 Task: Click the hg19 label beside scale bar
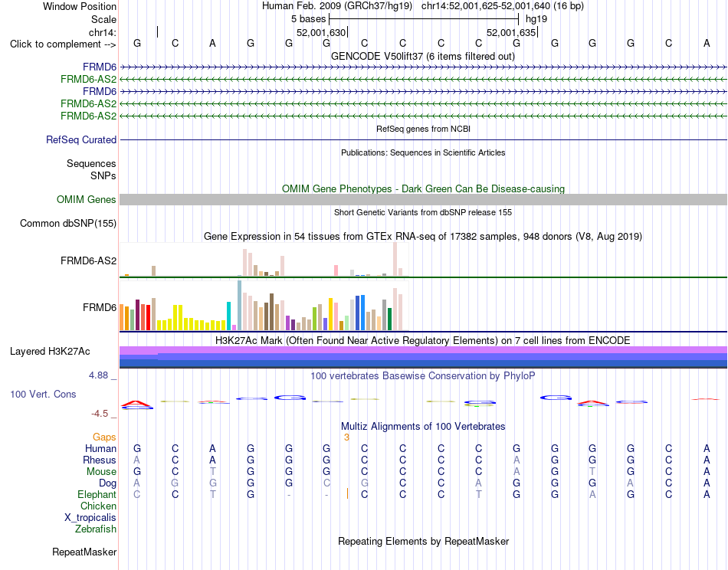click(536, 19)
